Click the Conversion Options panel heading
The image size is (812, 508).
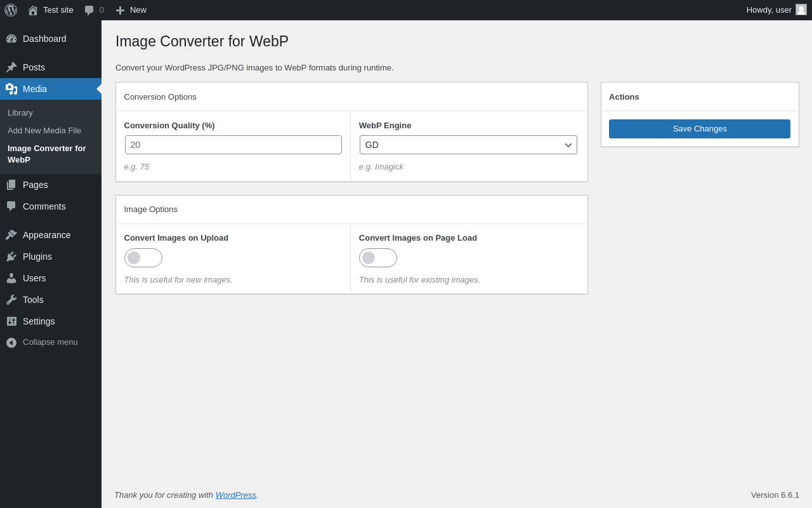pos(160,97)
